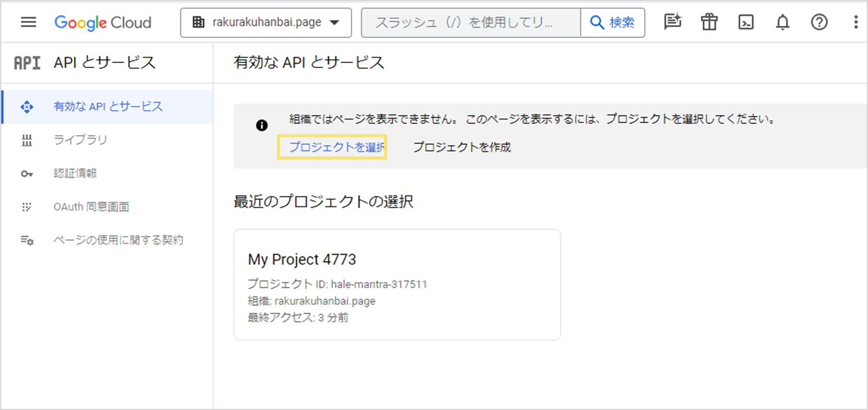
Task: Click the 有効な API とサービス page title
Action: (x=309, y=62)
